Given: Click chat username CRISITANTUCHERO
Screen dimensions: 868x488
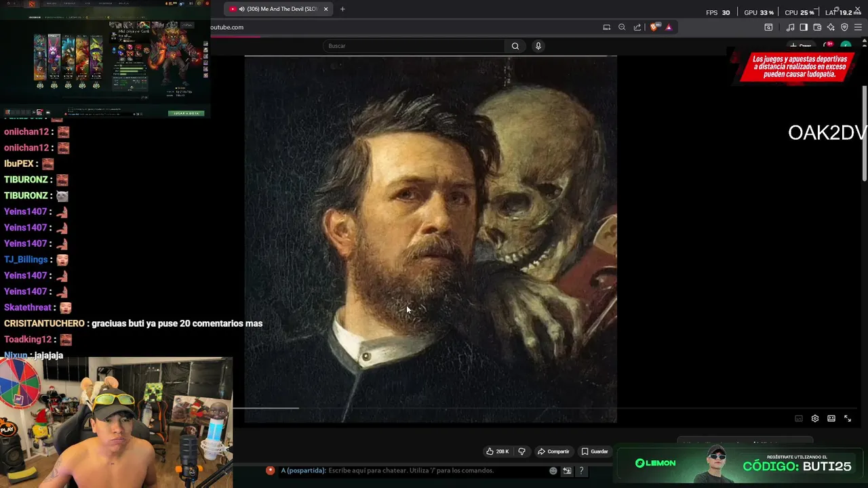Looking at the screenshot, I should point(44,323).
